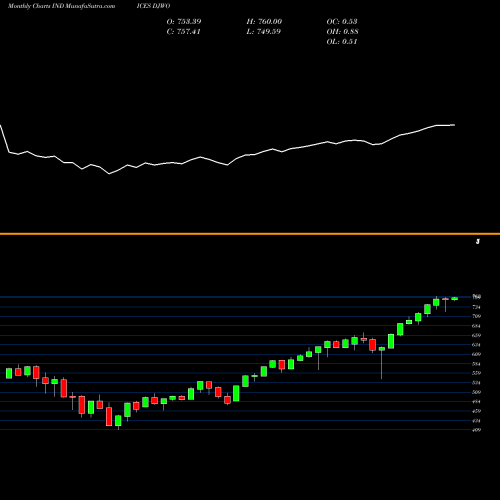Click the 434 price axis label
Image resolution: width=500 pixels, height=500 pixels.
pyautogui.click(x=477, y=420)
